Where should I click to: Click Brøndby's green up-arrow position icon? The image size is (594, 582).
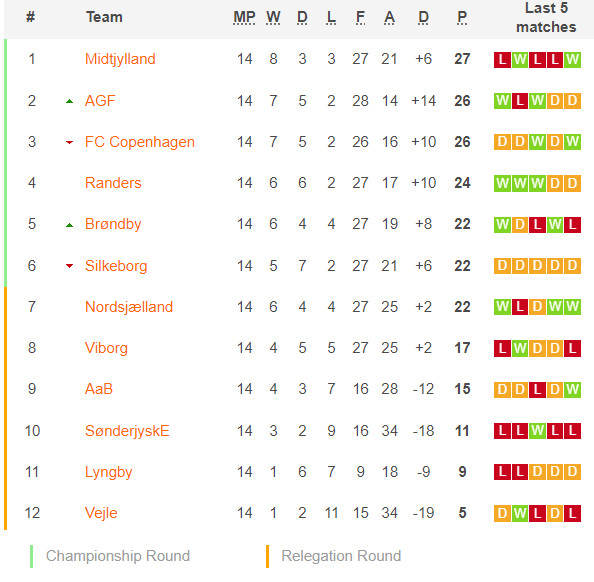point(69,225)
